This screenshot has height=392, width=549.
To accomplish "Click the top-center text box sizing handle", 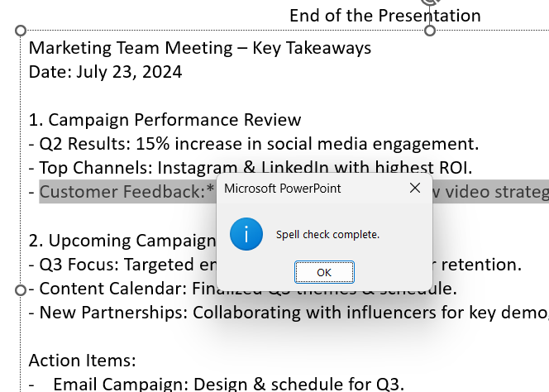I will tap(430, 31).
